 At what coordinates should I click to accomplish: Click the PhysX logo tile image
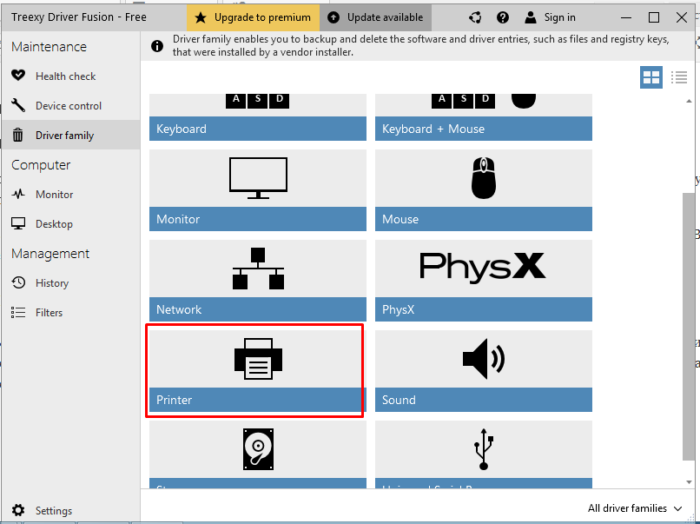483,267
